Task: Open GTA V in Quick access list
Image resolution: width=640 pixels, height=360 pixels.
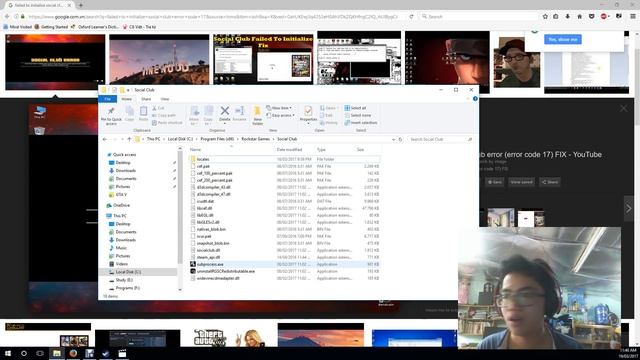Action: 121,195
